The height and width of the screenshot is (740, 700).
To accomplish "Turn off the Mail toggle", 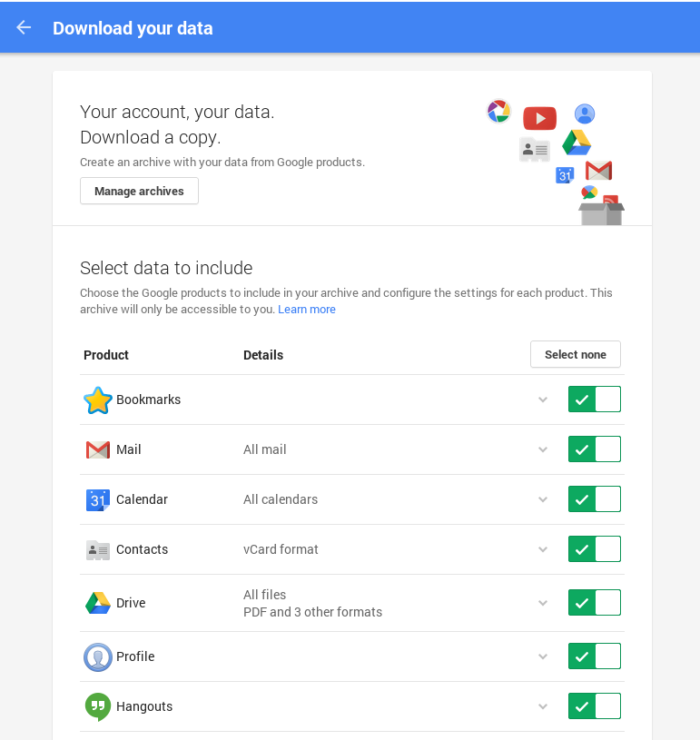I will click(594, 449).
